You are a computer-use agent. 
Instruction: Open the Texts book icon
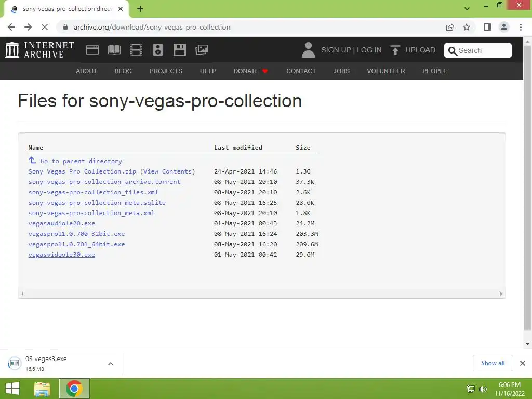tap(114, 50)
